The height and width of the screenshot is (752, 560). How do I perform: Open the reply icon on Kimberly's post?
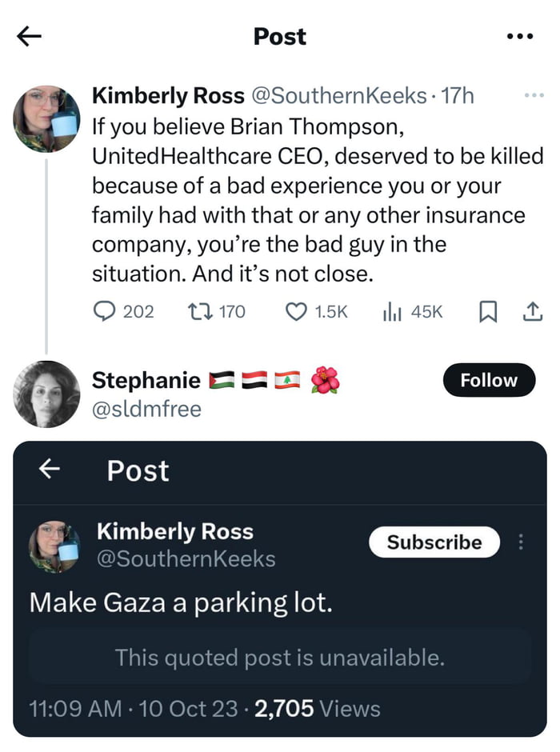[103, 312]
